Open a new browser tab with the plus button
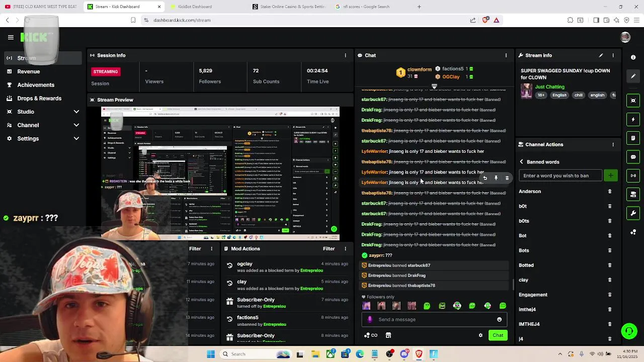The image size is (644, 362). pos(419,7)
